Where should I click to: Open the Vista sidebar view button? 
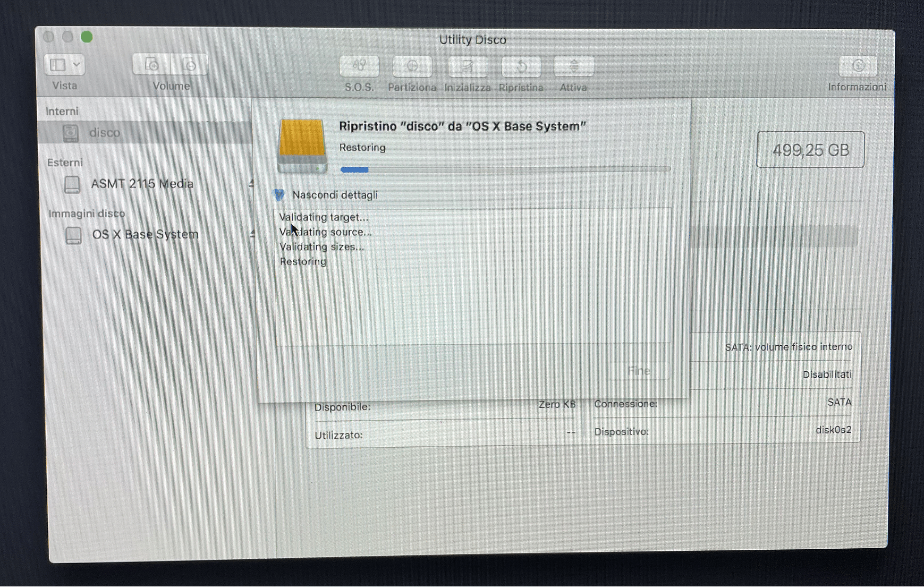coord(64,65)
